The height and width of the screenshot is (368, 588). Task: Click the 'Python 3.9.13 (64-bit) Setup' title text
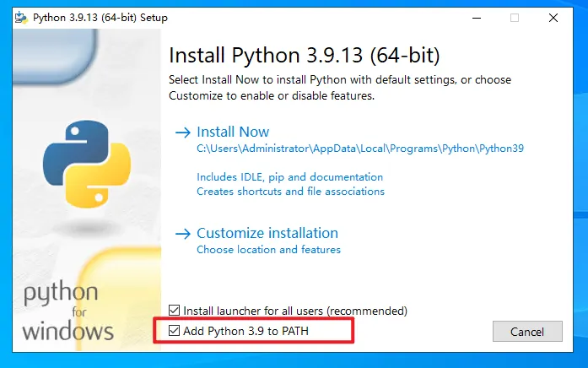[100, 18]
